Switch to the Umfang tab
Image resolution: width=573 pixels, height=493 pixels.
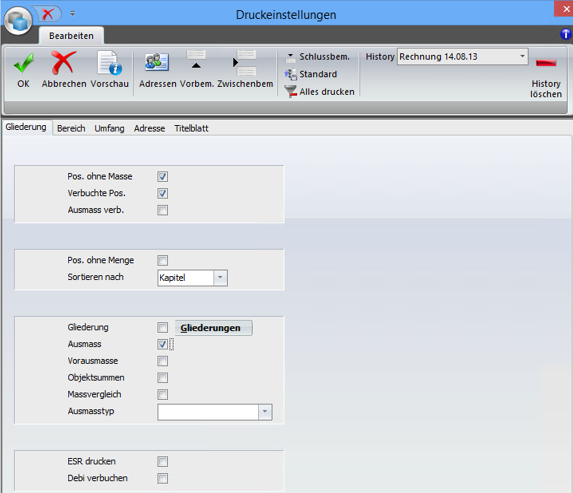pos(109,129)
